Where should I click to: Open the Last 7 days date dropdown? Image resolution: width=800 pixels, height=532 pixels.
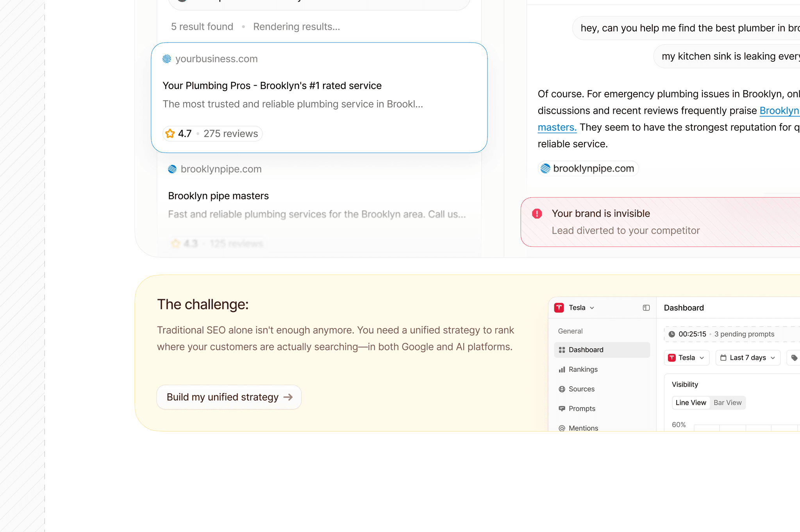(x=748, y=358)
